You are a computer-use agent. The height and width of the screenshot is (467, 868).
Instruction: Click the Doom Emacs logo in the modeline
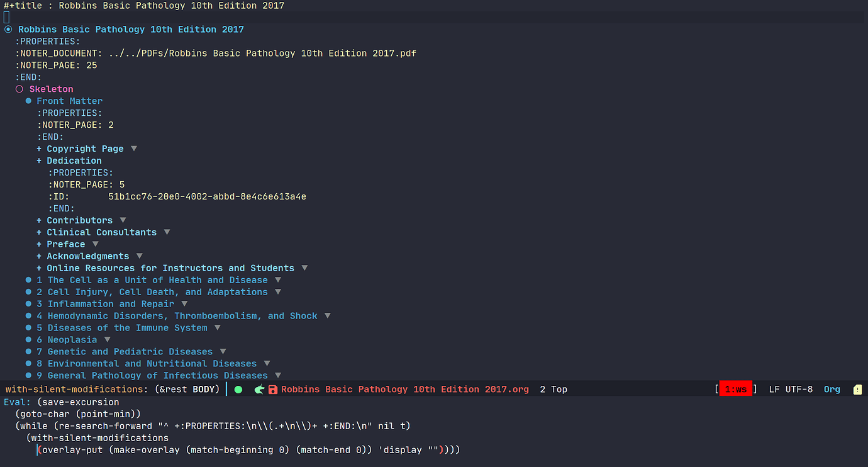click(259, 389)
